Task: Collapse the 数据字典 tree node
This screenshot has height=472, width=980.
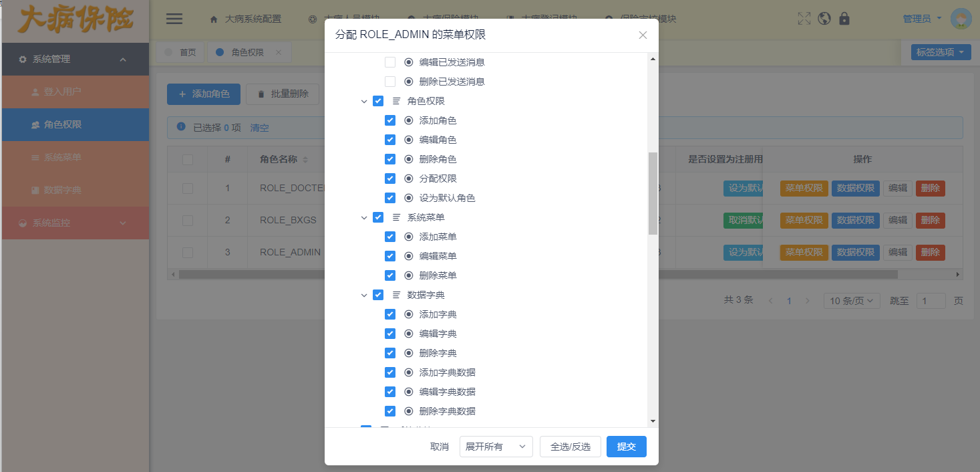Action: (364, 296)
